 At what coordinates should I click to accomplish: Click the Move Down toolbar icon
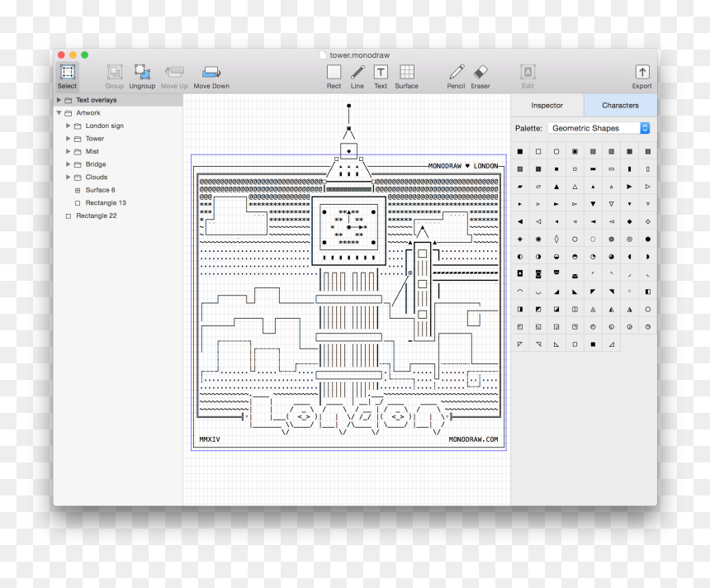[211, 77]
